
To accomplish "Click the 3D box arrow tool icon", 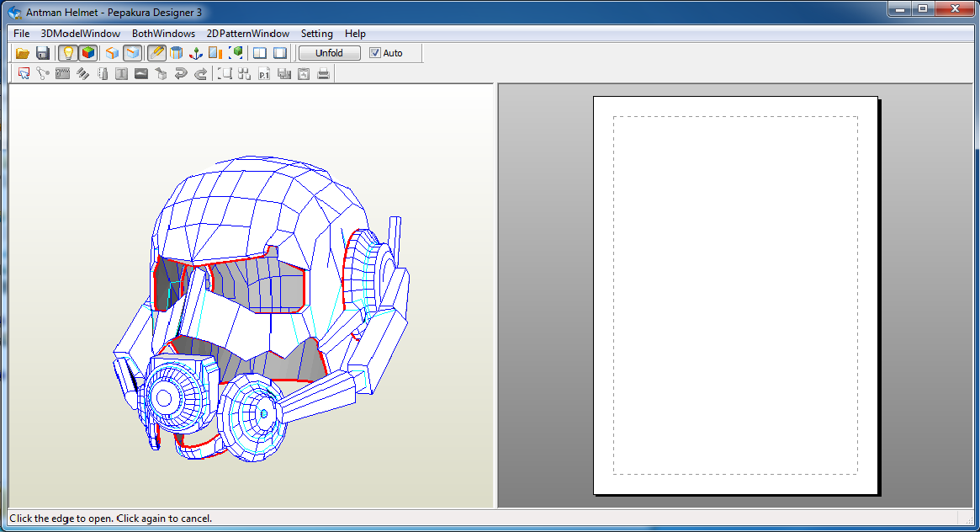I will coord(162,74).
